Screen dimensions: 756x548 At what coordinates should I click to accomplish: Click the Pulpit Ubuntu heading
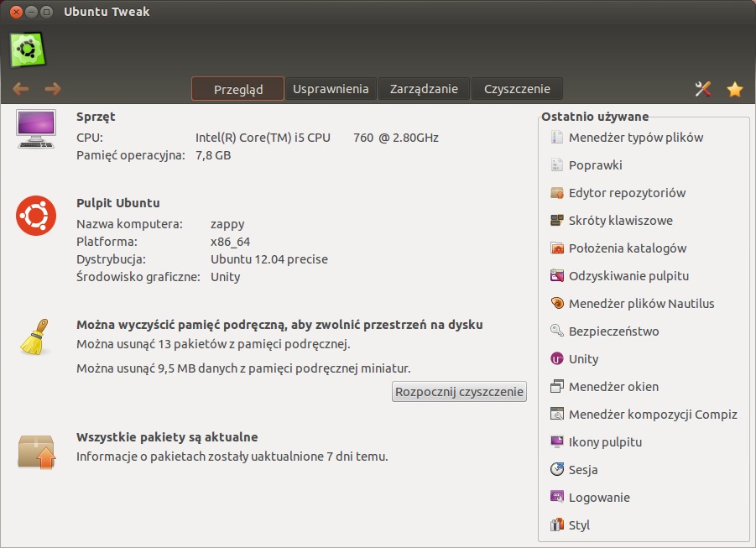click(118, 202)
